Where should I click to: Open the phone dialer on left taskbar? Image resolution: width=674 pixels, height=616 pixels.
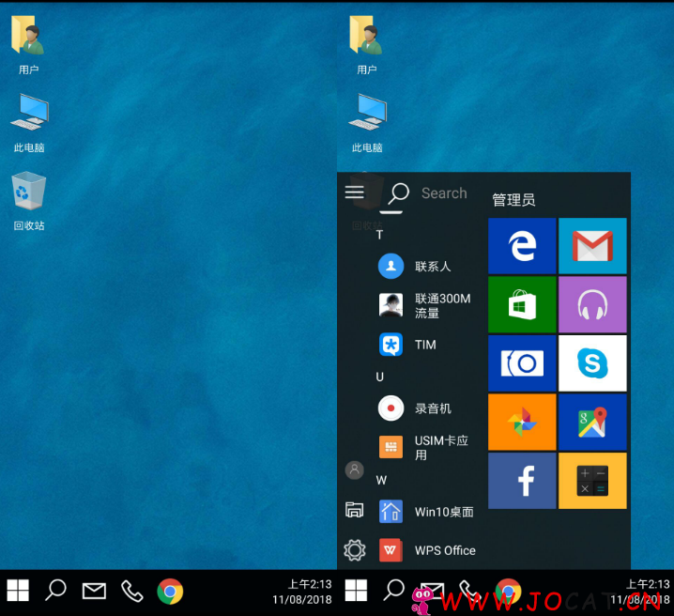pyautogui.click(x=132, y=591)
